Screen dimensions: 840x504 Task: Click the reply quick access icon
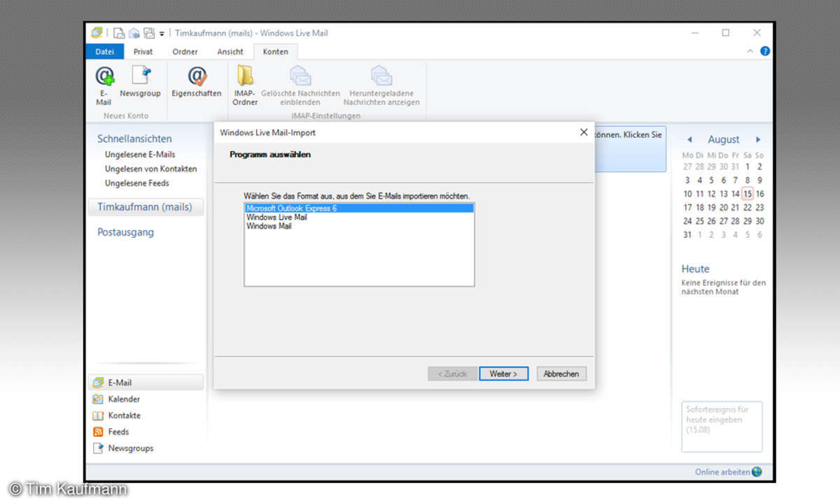pos(134,33)
